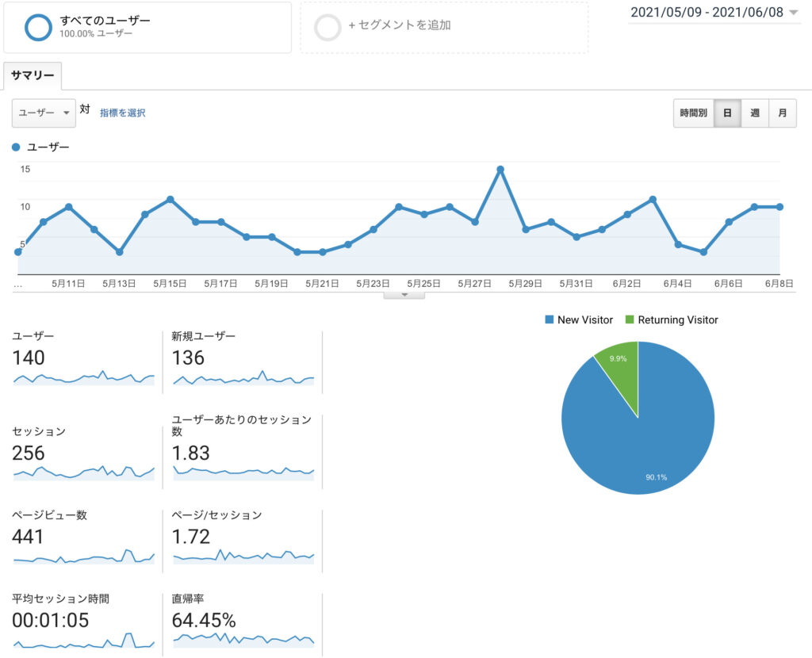This screenshot has height=658, width=812.
Task: Click the セッション 256 metric sparkline
Action: pyautogui.click(x=84, y=472)
